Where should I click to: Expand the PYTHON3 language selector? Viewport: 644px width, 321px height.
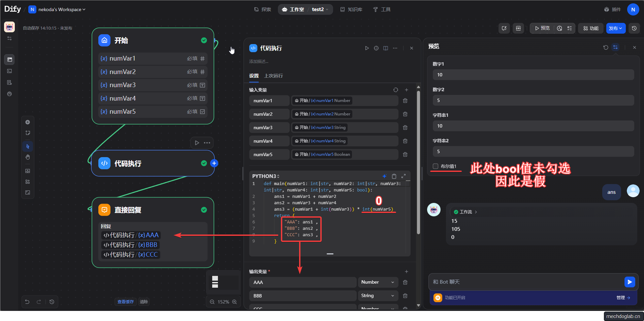coord(266,176)
